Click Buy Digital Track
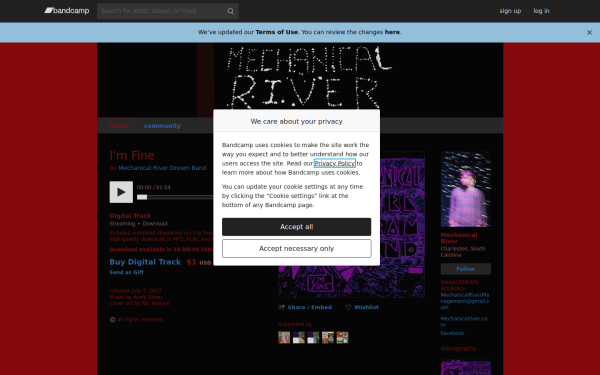 tap(145, 262)
